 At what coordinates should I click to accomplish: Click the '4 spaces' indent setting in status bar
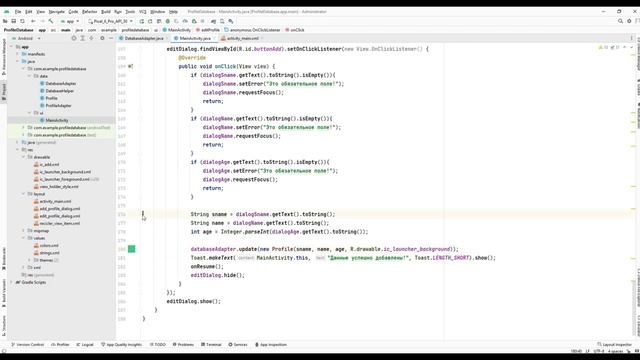click(x=616, y=351)
